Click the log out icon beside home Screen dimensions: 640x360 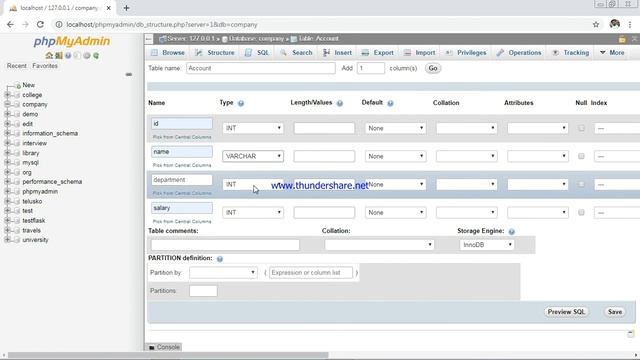click(59, 56)
